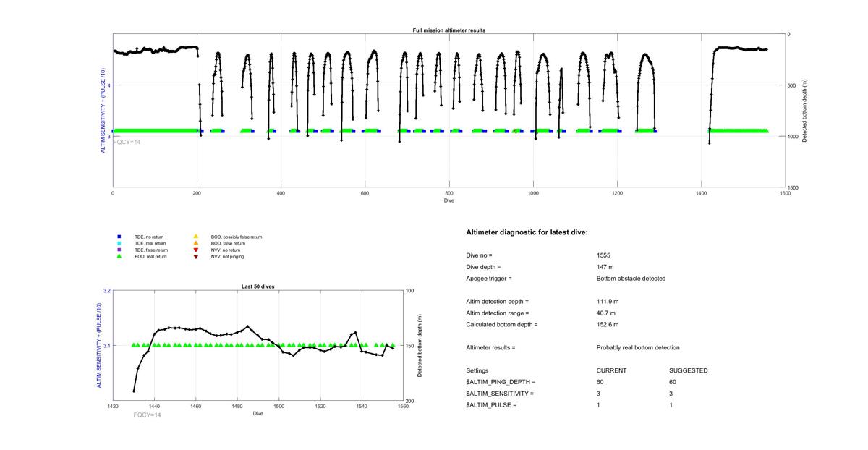Click the yellow triangle BOD possibly false return marker
868x450 pixels.
tap(195, 237)
